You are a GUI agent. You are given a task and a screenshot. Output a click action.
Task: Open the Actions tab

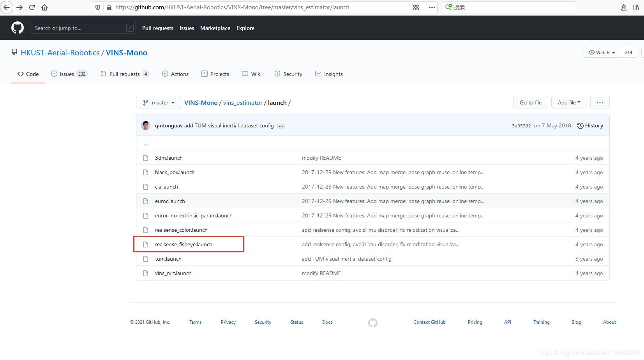point(175,74)
